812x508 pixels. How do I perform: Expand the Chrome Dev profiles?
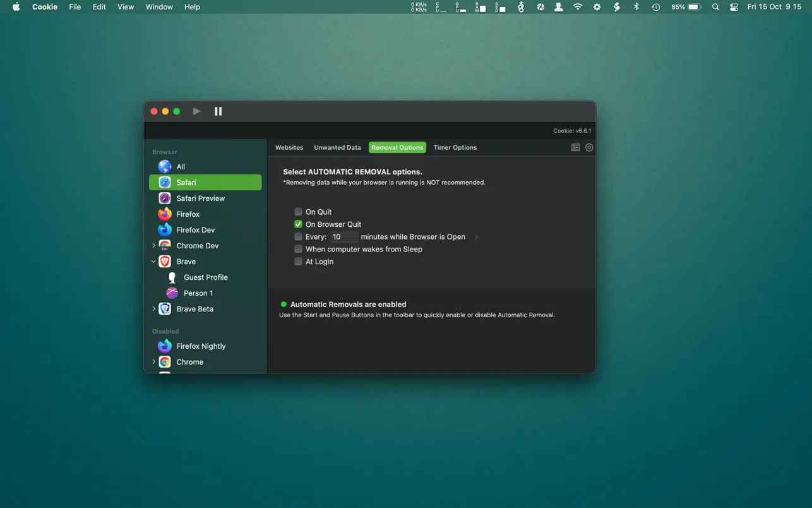point(153,246)
